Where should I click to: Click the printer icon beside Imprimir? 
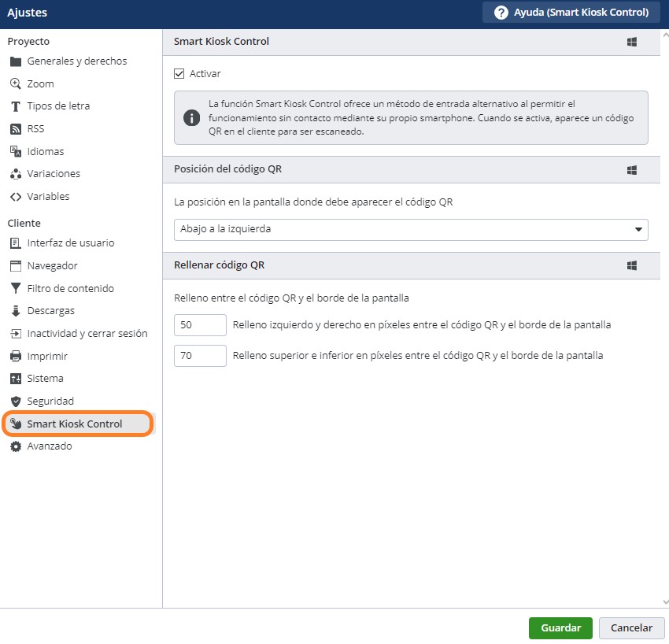(x=15, y=357)
